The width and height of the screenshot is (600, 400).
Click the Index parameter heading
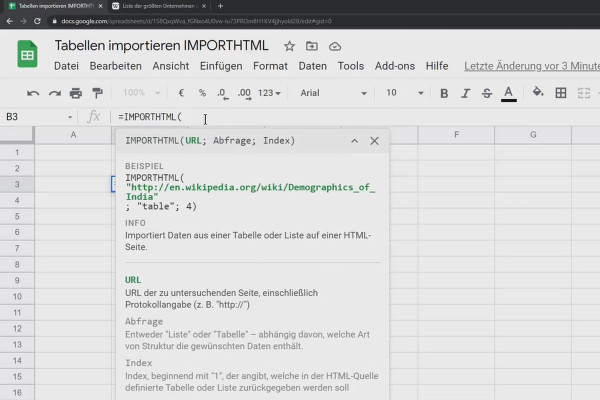click(139, 362)
